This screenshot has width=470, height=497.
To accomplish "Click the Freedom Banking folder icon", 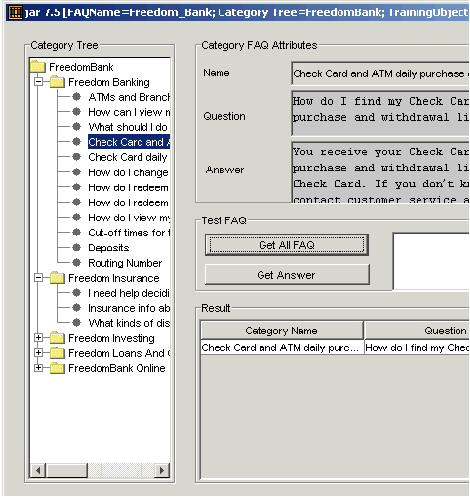I will coord(57,82).
